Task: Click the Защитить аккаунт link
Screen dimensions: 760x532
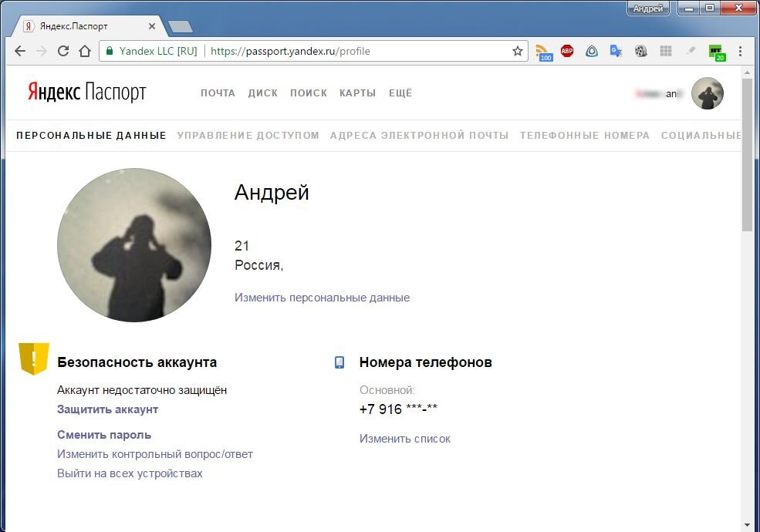Action: pyautogui.click(x=107, y=409)
